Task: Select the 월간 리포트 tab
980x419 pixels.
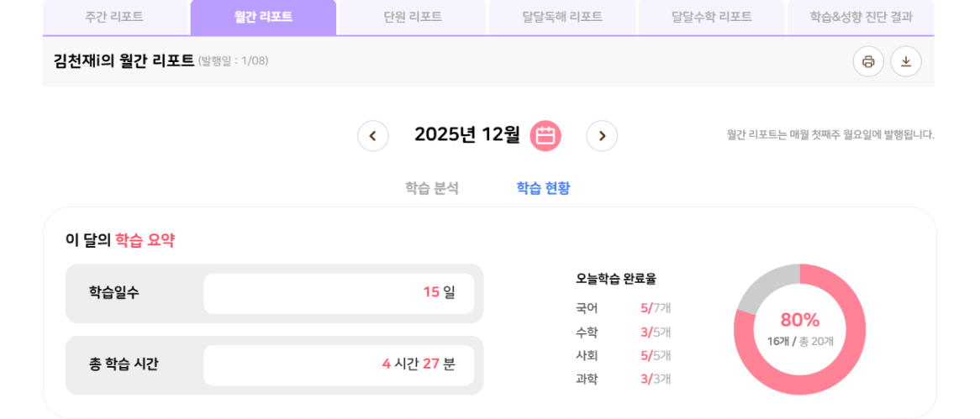Action: point(263,17)
